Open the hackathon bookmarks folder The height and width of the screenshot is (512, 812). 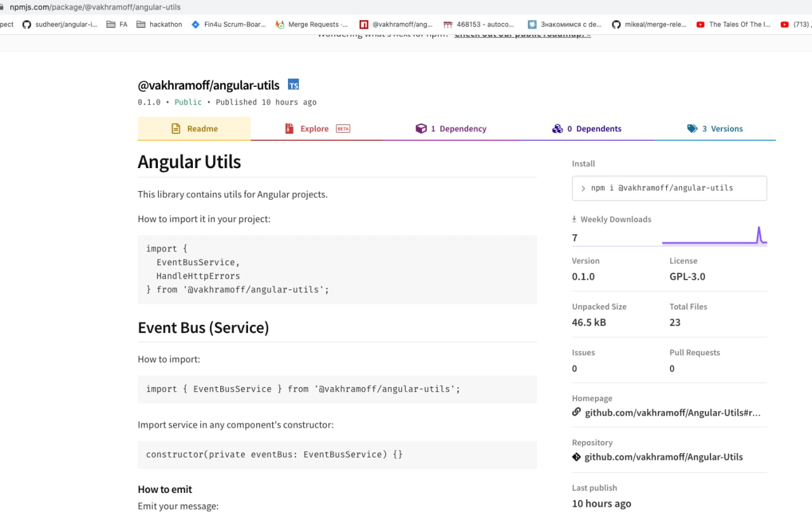click(x=159, y=24)
